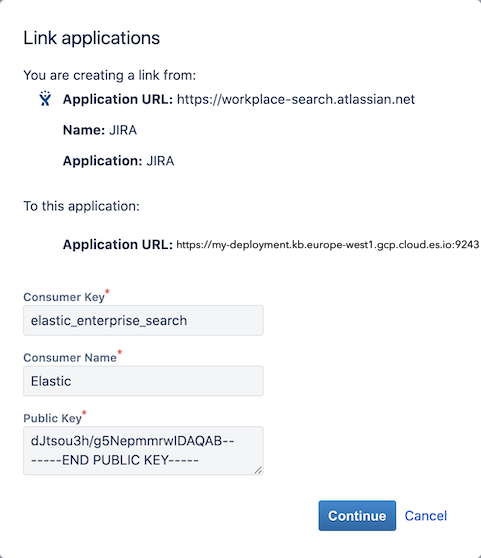The height and width of the screenshot is (558, 481).
Task: Click the Jira logo icon
Action: point(45,99)
